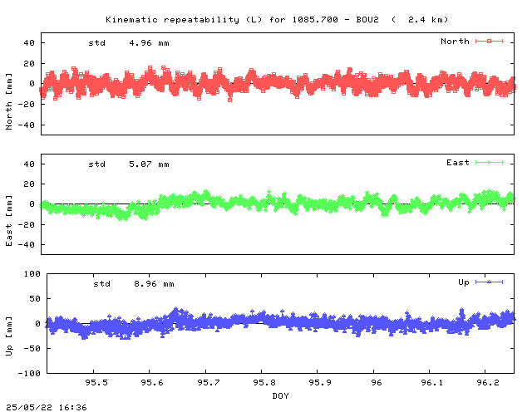Click the 96.2 x-axis tick label
Image resolution: width=532 pixels, height=412 pixels.
tap(488, 382)
